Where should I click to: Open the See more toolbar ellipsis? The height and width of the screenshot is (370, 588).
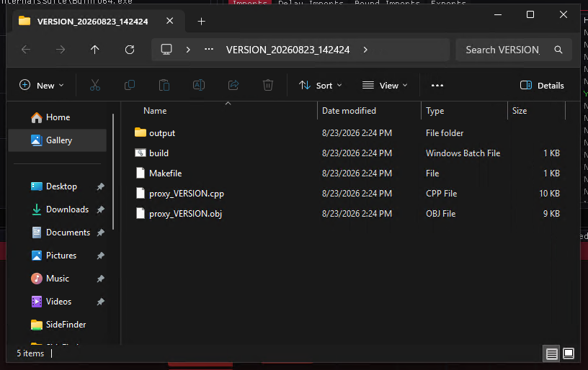coord(437,86)
